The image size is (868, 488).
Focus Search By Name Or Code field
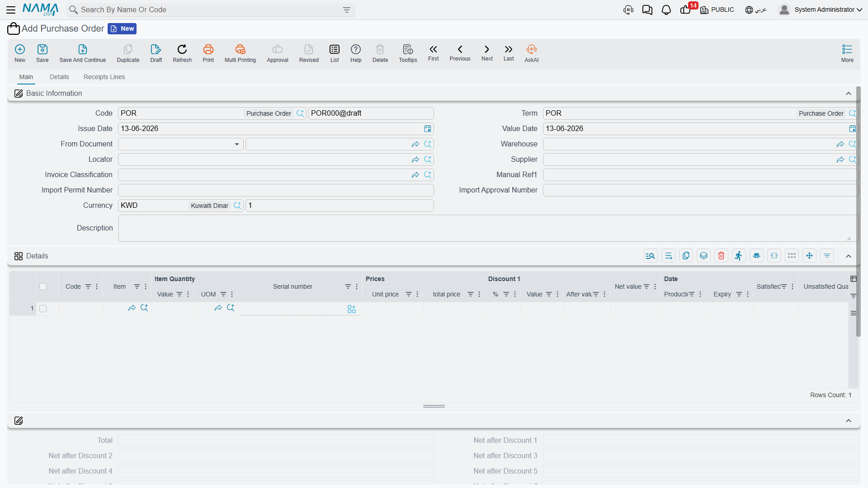pyautogui.click(x=211, y=10)
